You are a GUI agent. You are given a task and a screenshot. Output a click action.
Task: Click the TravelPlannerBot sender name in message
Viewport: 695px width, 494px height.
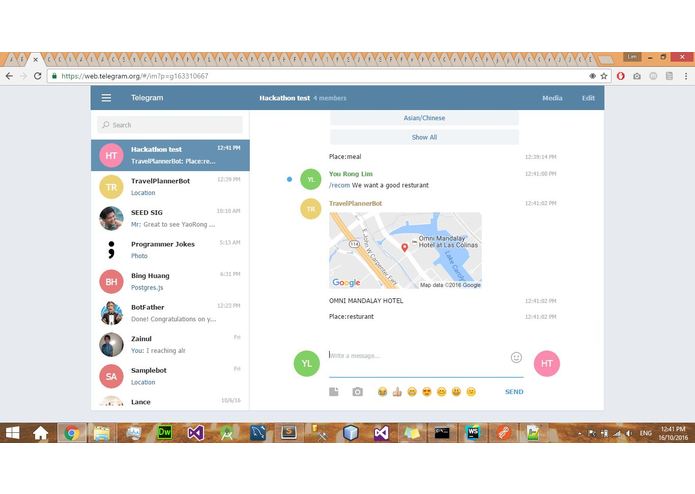pos(355,203)
